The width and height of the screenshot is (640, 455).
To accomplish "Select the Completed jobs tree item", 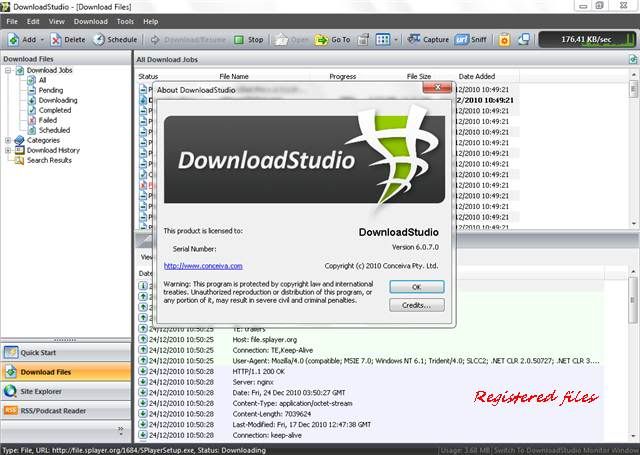I will coord(55,110).
